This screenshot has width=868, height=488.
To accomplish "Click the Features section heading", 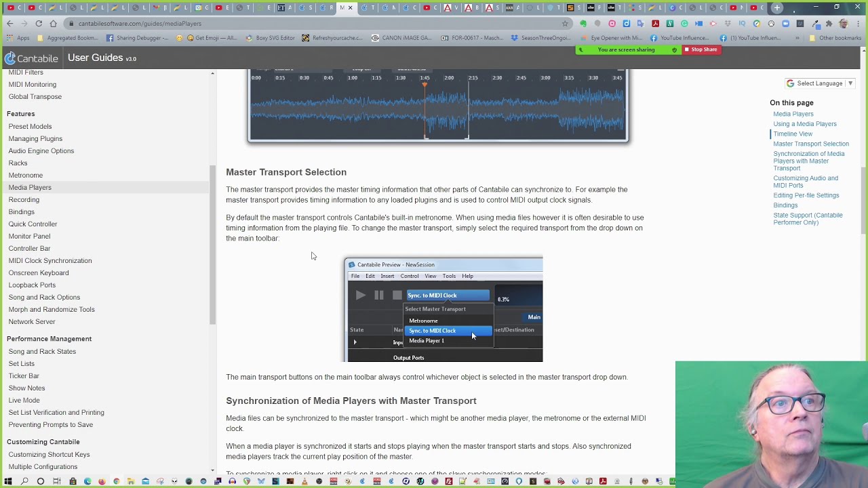I will click(21, 114).
